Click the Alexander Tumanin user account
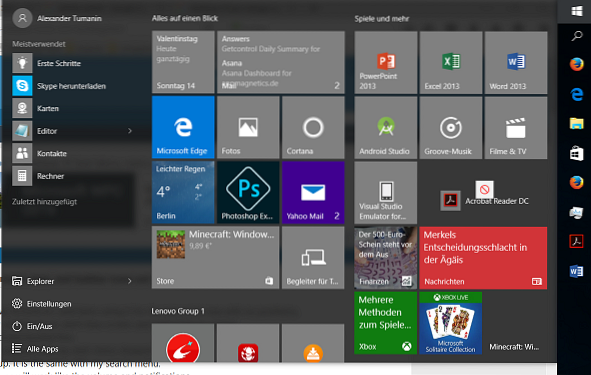 (x=57, y=18)
